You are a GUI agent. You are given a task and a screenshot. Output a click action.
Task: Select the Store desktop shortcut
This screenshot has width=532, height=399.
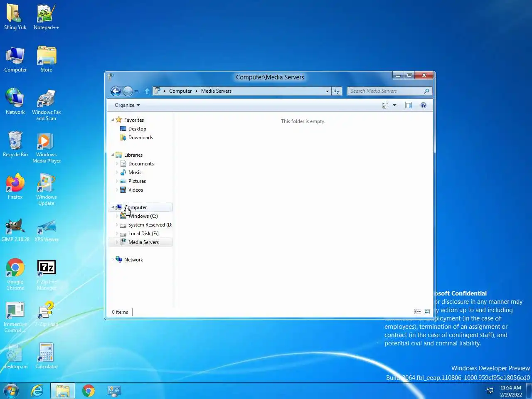point(46,59)
